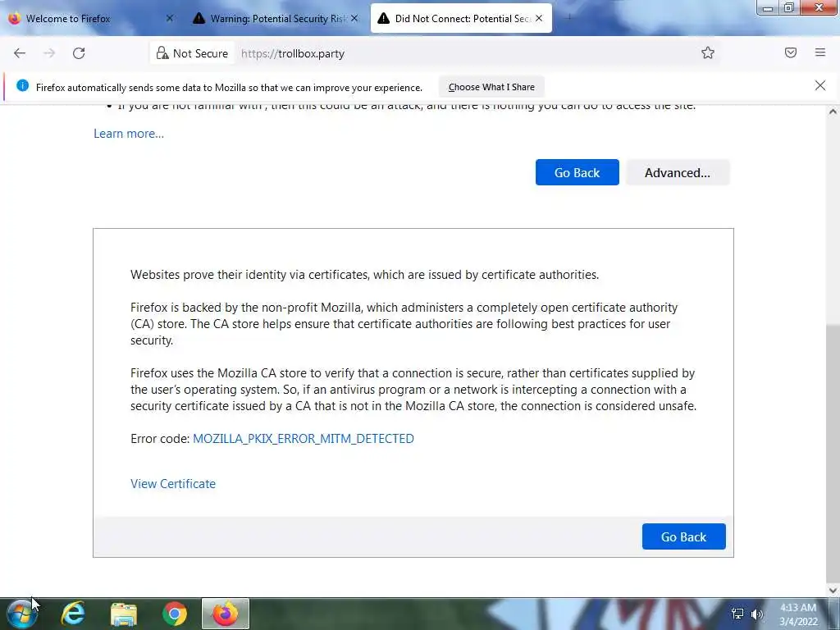Click Go Back in the advanced panel
The width and height of the screenshot is (840, 630).
[x=683, y=536]
